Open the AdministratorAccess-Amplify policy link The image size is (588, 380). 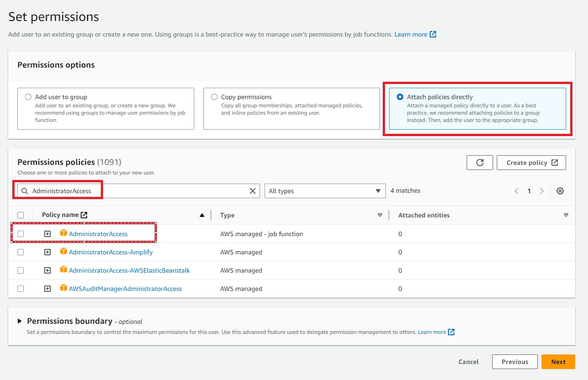pyautogui.click(x=110, y=252)
